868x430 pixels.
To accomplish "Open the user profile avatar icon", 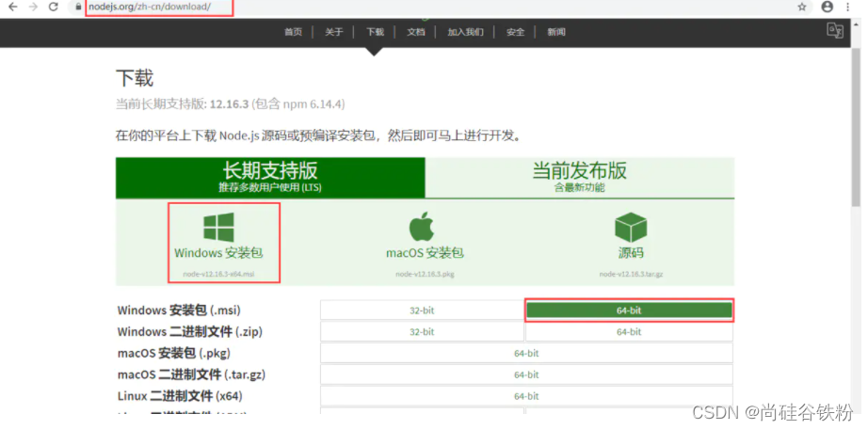I will pos(827,8).
